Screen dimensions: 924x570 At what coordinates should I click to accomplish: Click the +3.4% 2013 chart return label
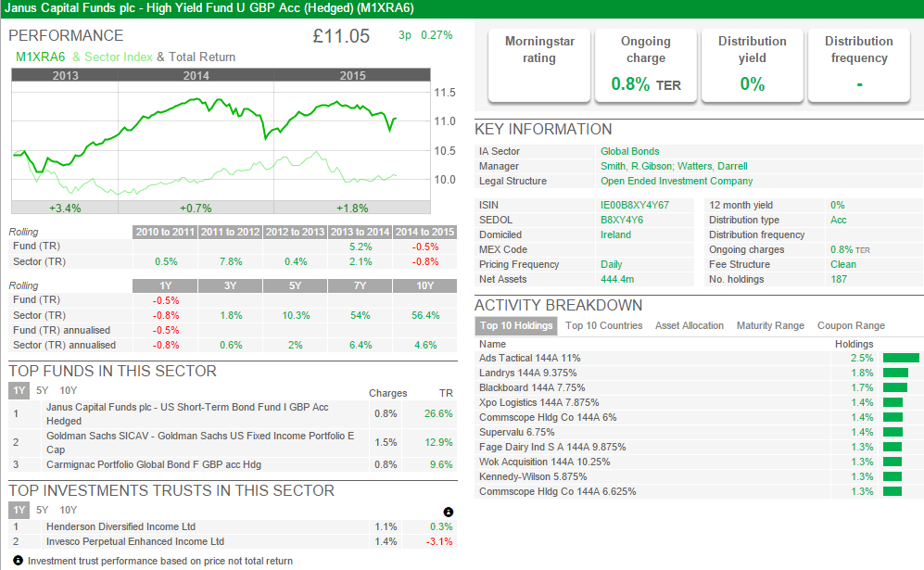65,209
